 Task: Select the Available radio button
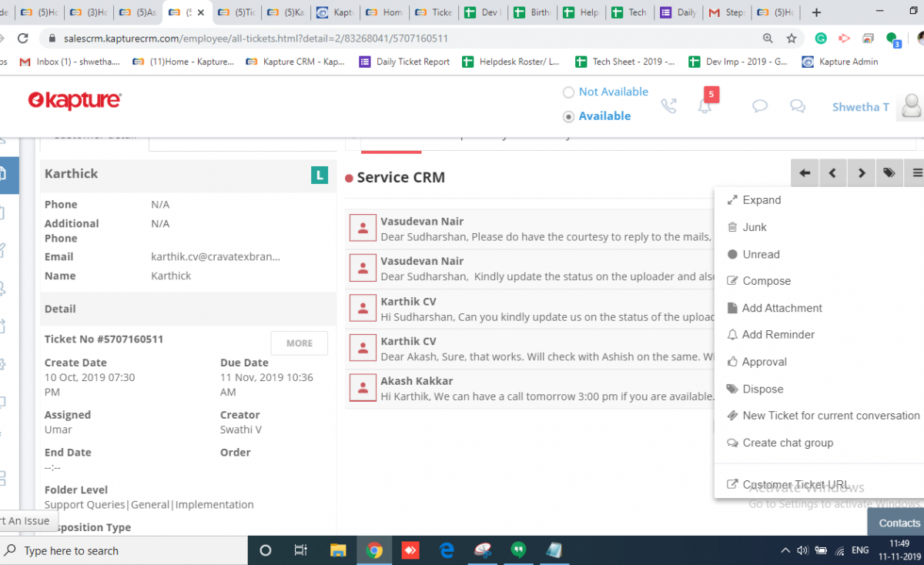tap(569, 117)
